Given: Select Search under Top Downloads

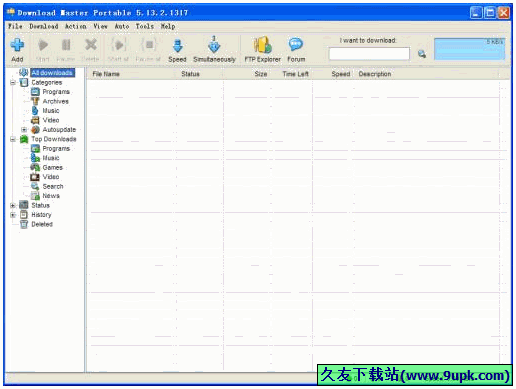Looking at the screenshot, I should pos(53,186).
